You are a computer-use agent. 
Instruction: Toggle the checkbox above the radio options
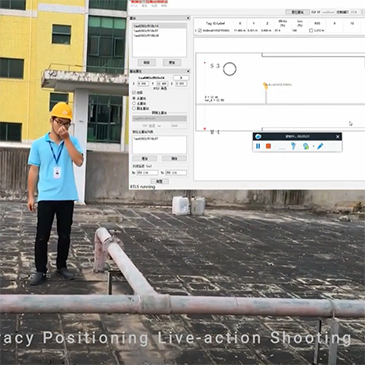click(x=134, y=92)
